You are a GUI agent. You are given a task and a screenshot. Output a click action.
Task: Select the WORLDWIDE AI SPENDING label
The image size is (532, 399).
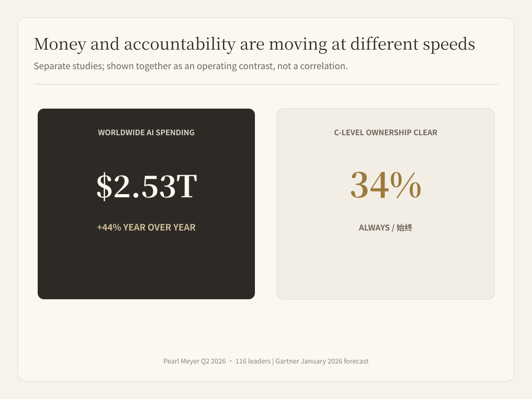point(146,133)
